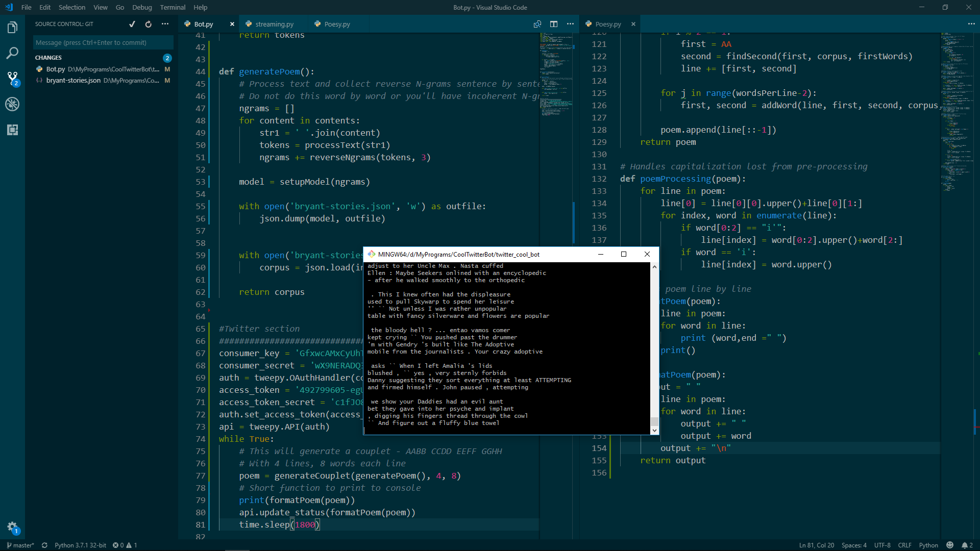The width and height of the screenshot is (980, 551).
Task: Click the terminal window's vertical scrollbar
Action: point(654,347)
